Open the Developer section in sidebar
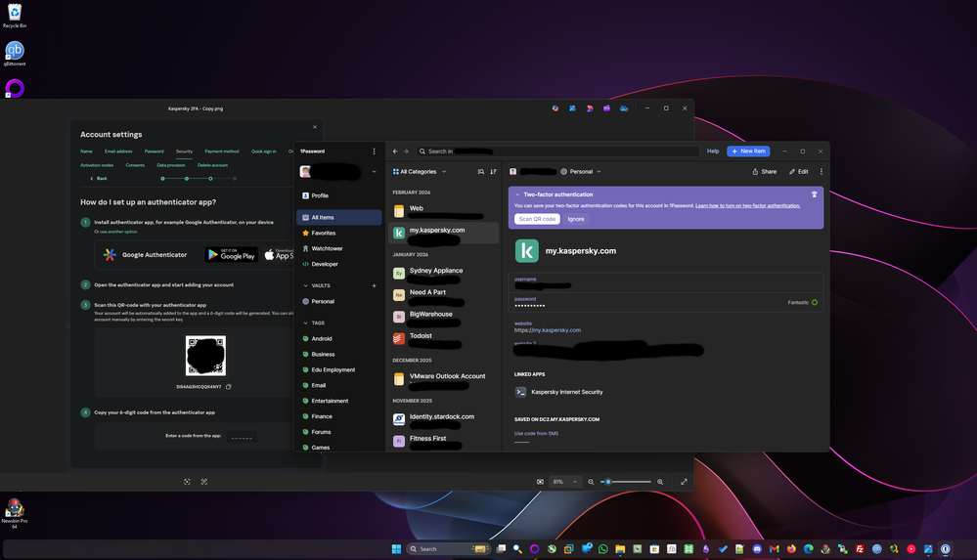This screenshot has height=560, width=977. (325, 264)
